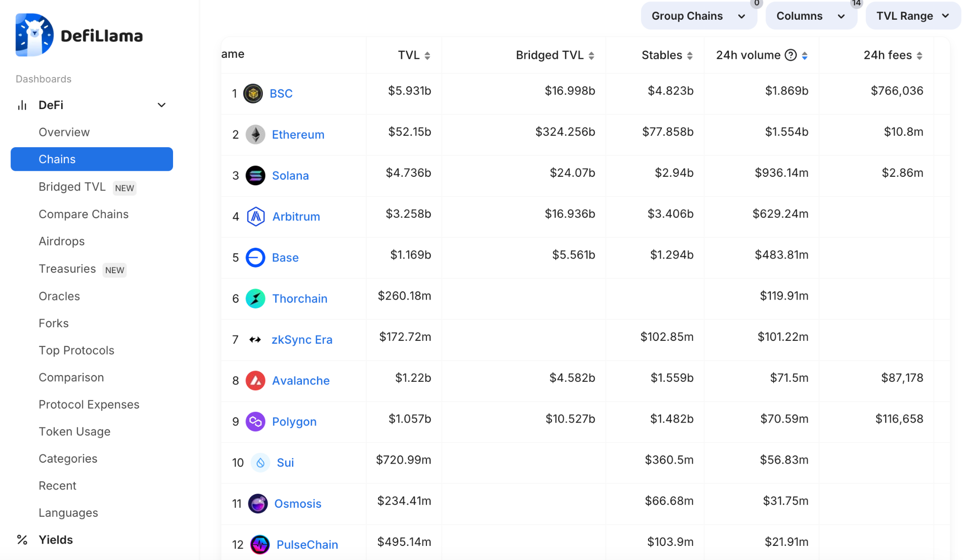The height and width of the screenshot is (560, 963).
Task: Collapse the DeFi section chevron
Action: click(x=161, y=105)
